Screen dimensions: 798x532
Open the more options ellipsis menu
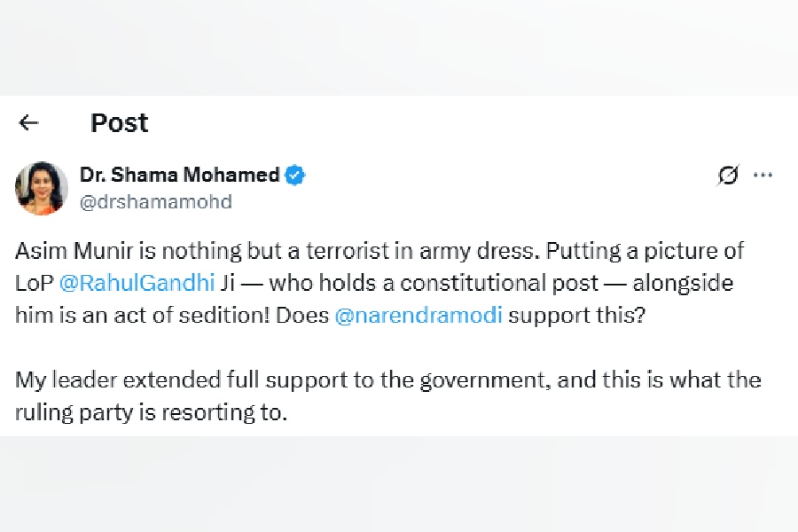763,176
